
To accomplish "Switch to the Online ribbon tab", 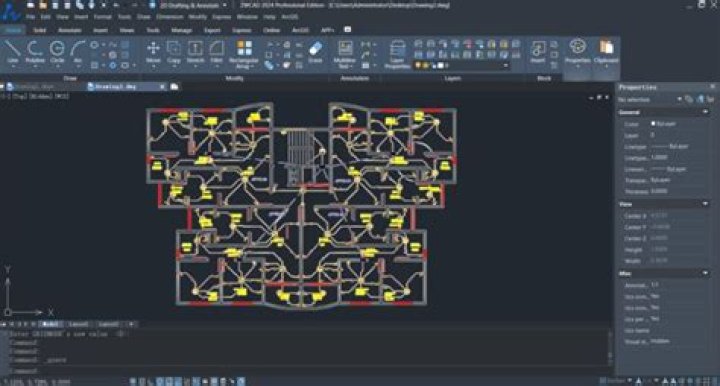I will (271, 30).
